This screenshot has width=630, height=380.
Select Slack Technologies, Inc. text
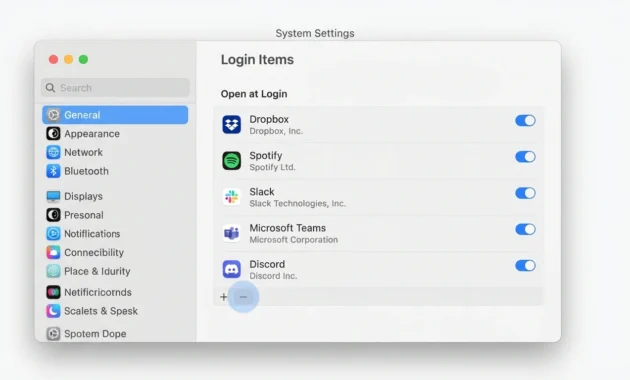[297, 204]
